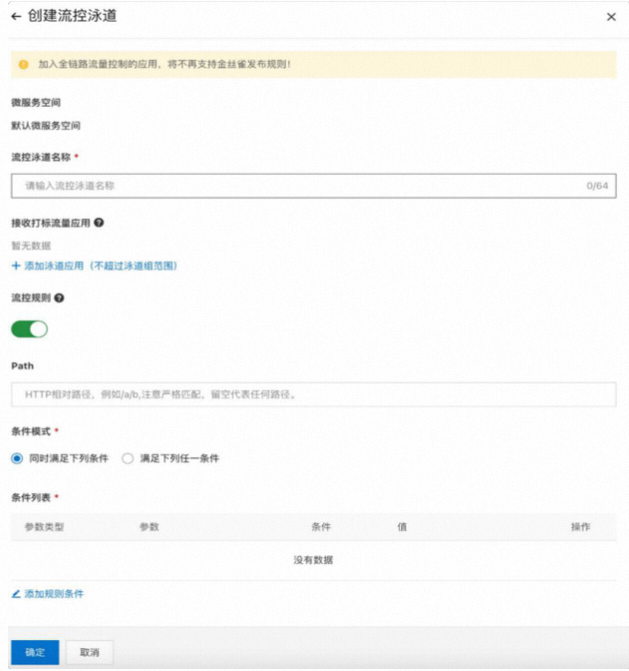Image resolution: width=629 pixels, height=671 pixels.
Task: Click the help icon next to 流控规则
Action: point(59,298)
